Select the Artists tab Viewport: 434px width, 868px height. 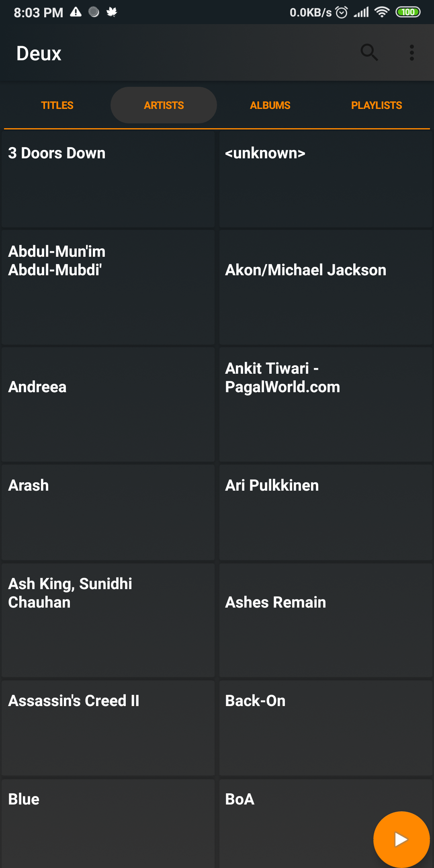[x=164, y=105]
